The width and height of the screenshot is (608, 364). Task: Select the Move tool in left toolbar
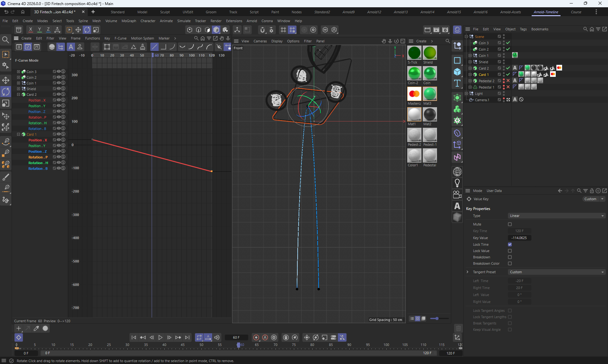coord(6,80)
